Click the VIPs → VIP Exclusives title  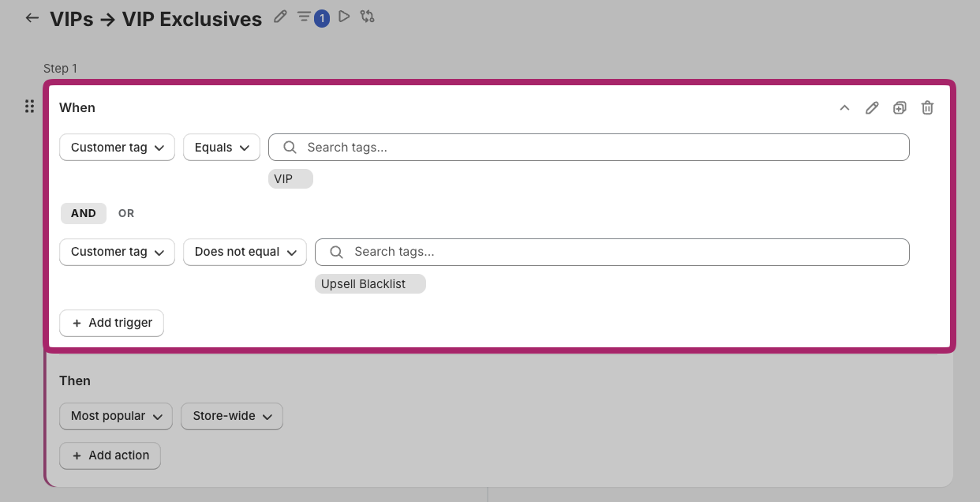pyautogui.click(x=155, y=19)
